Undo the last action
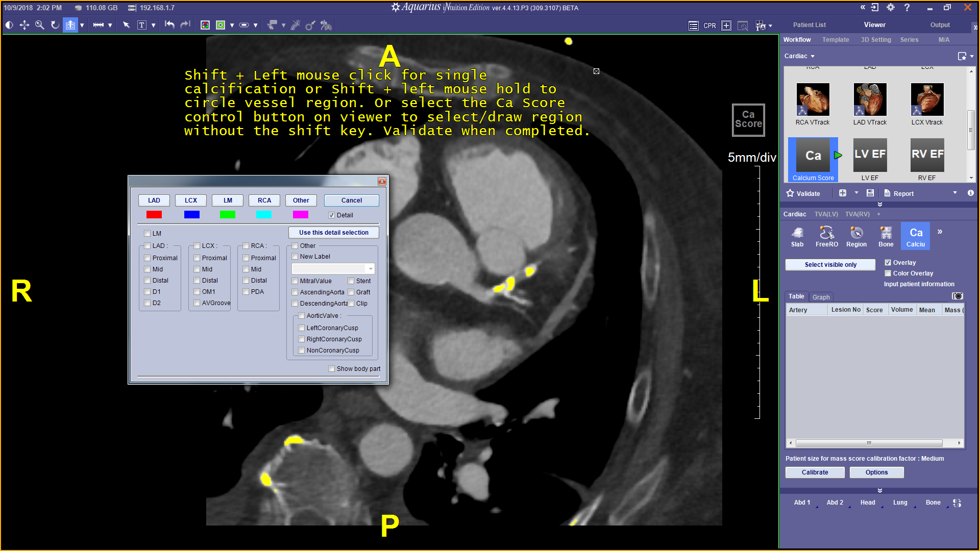Viewport: 980px width, 551px height. tap(169, 25)
